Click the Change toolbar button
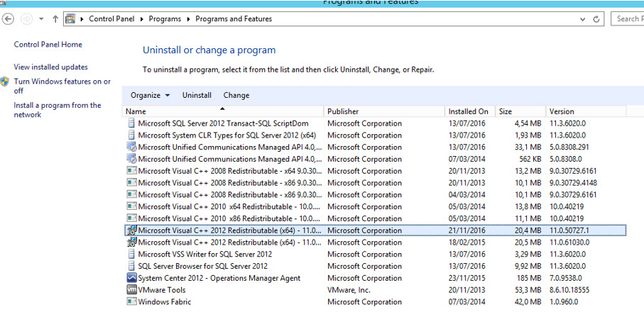 coord(236,95)
